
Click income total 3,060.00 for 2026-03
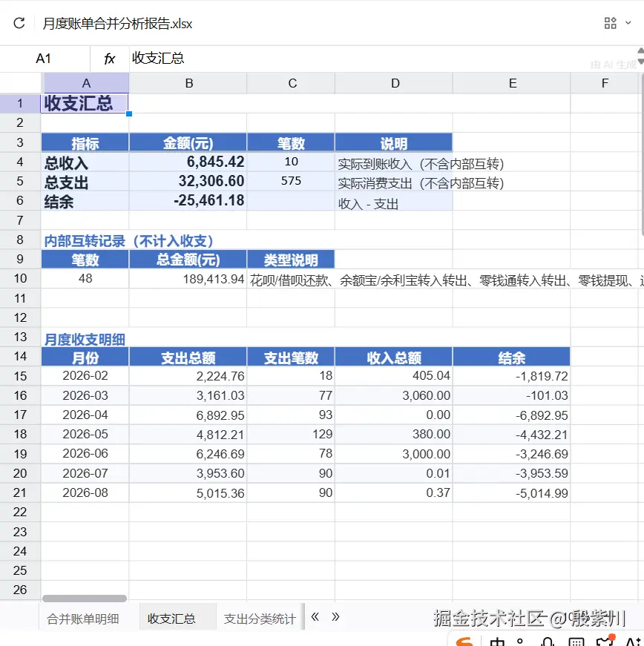pyautogui.click(x=394, y=395)
